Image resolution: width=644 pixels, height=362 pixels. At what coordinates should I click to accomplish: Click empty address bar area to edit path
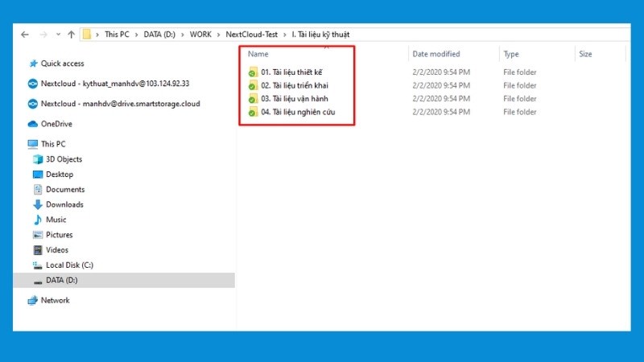[x=489, y=35]
